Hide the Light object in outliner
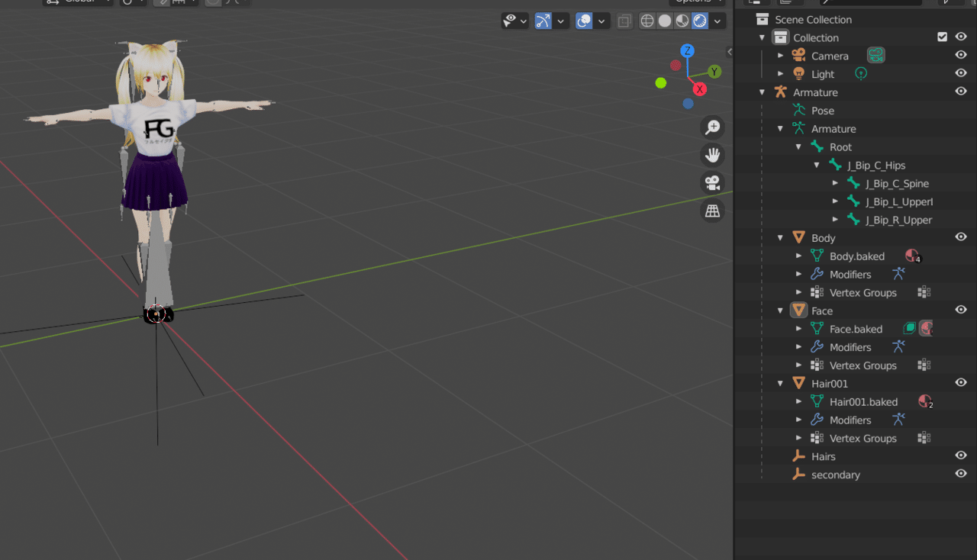Viewport: 977px width, 560px height. pos(962,73)
